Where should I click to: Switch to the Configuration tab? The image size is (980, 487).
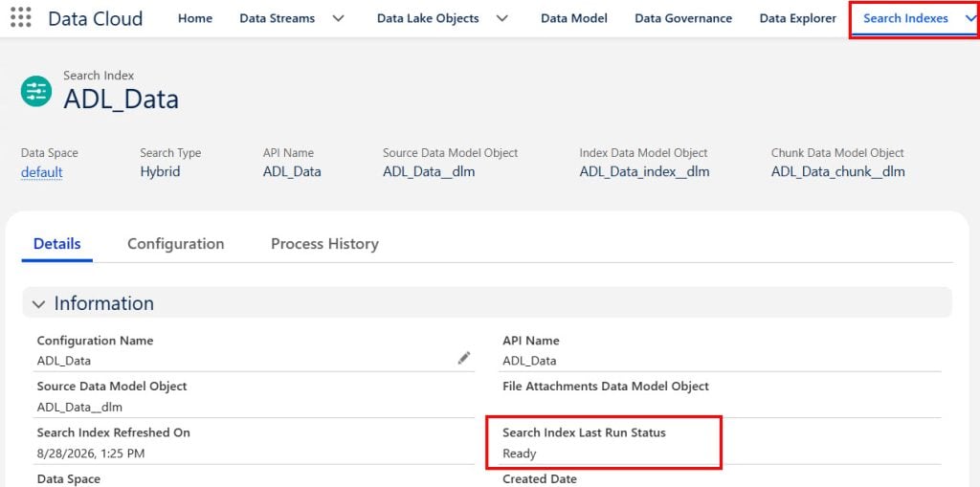pos(176,244)
